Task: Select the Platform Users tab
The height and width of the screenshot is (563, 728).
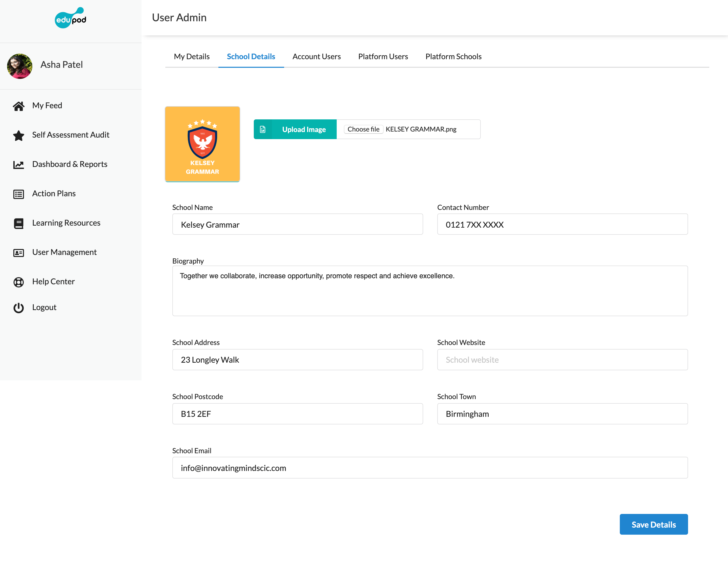Action: 383,56
